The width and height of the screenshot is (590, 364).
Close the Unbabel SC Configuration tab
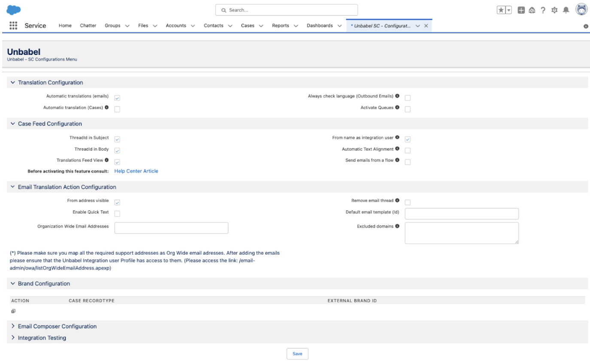[x=426, y=26]
